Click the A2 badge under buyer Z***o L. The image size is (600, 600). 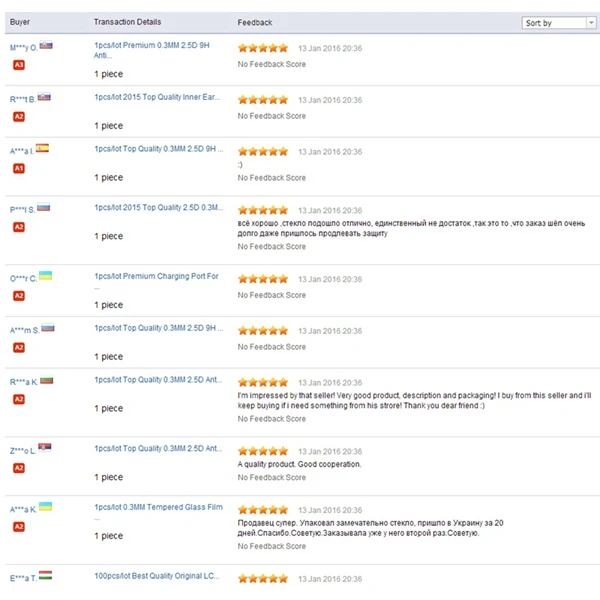(18, 468)
